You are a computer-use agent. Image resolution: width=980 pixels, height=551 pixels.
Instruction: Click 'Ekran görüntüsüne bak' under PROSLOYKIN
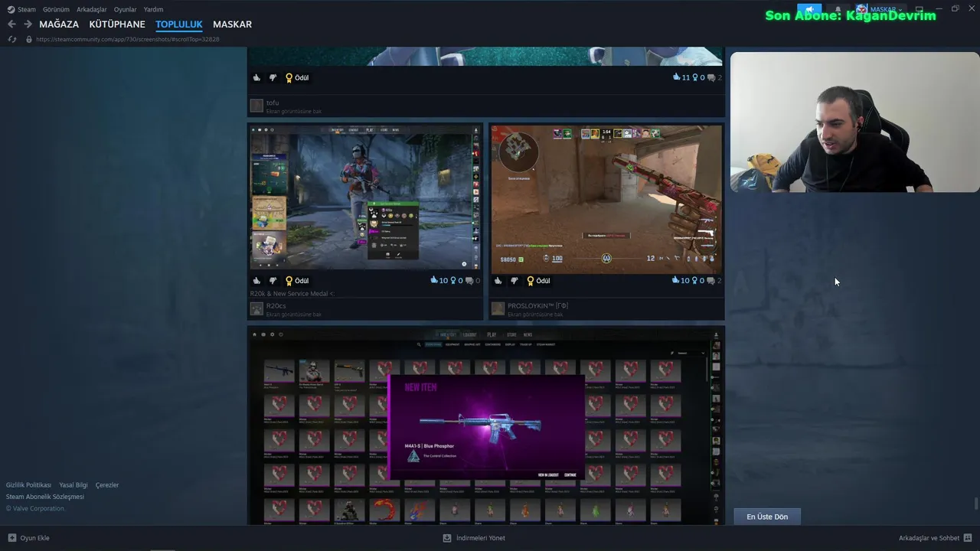click(535, 315)
